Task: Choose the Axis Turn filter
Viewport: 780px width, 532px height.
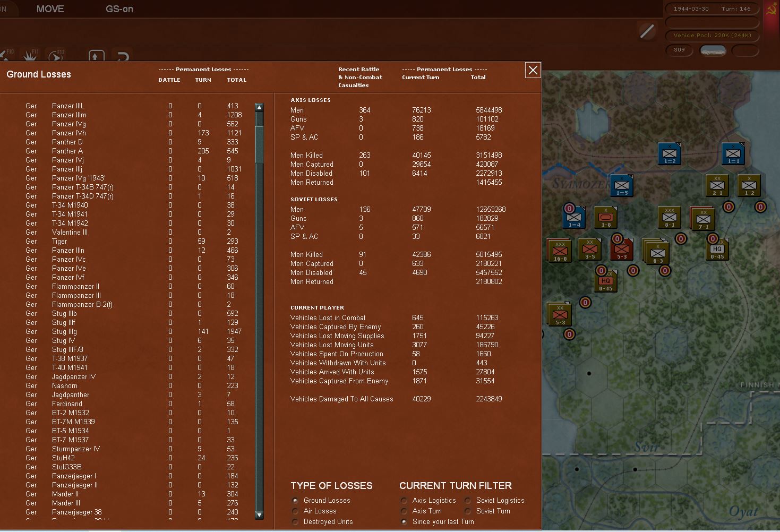Action: tap(404, 511)
